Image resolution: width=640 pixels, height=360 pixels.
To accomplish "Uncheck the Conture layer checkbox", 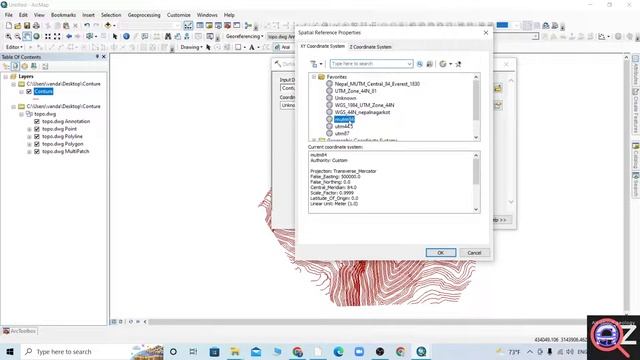I will (29, 91).
